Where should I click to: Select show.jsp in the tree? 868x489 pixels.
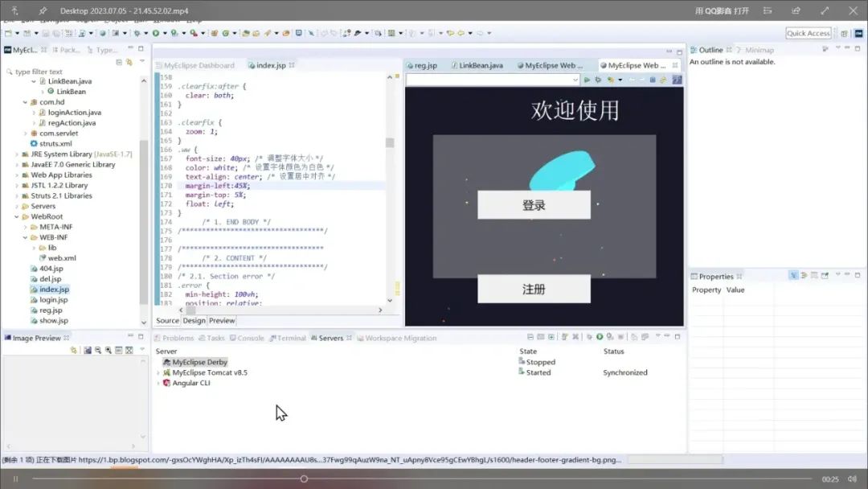53,321
